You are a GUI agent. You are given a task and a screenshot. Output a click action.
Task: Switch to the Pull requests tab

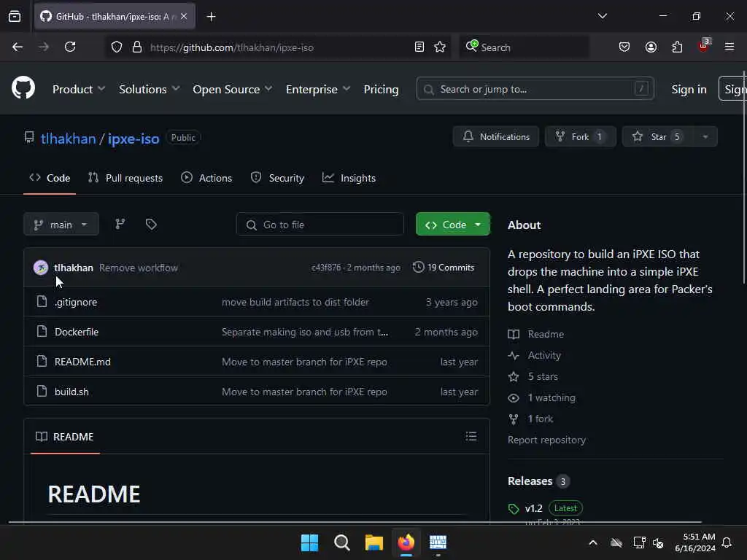click(125, 178)
